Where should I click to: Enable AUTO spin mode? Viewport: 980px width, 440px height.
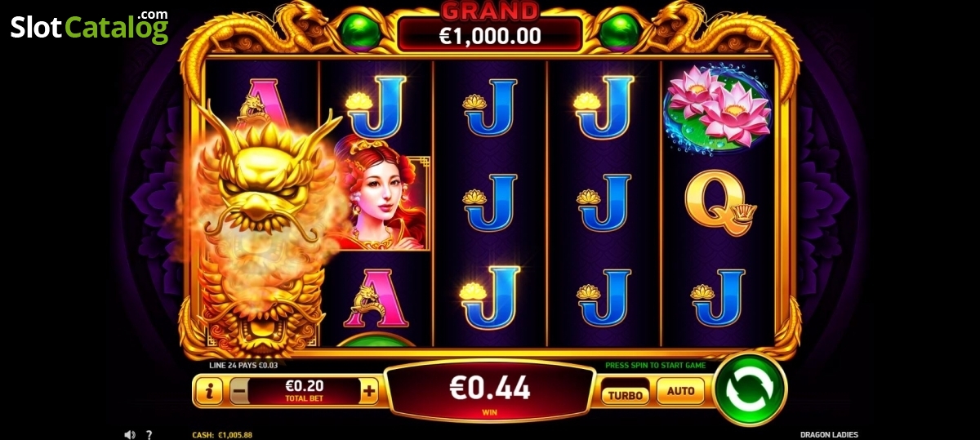click(x=680, y=391)
